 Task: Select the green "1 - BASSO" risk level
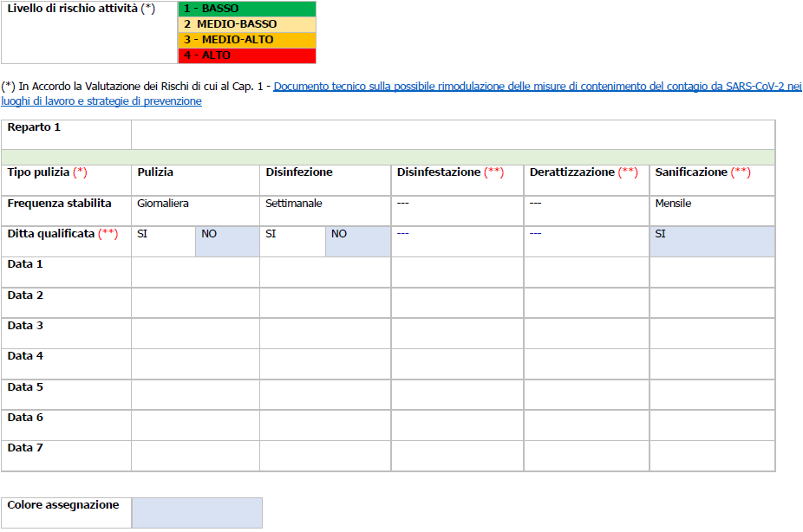[x=246, y=9]
